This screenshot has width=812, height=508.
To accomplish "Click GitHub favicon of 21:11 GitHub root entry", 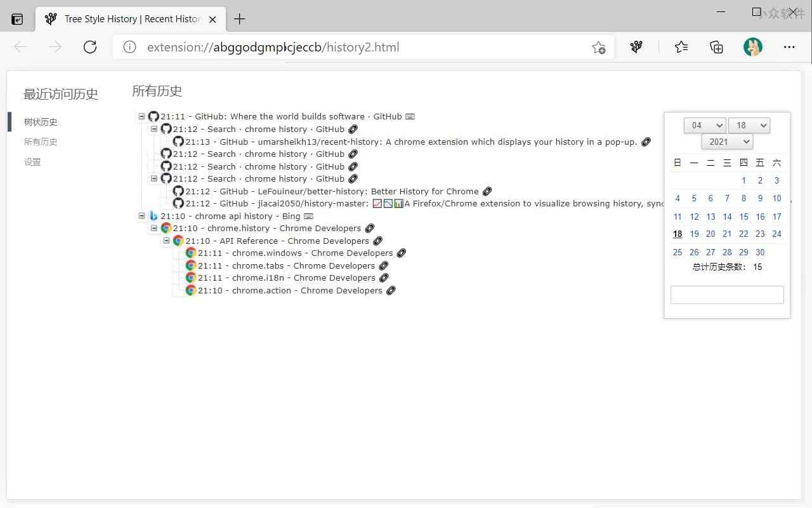I will click(154, 116).
